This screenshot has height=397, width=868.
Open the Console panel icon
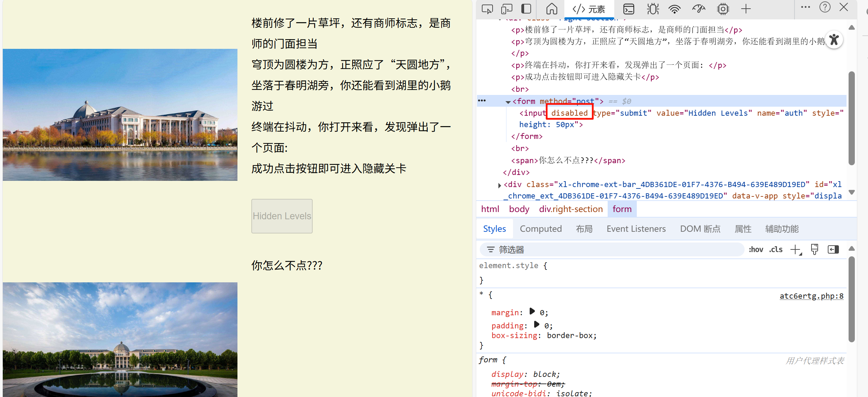(628, 9)
